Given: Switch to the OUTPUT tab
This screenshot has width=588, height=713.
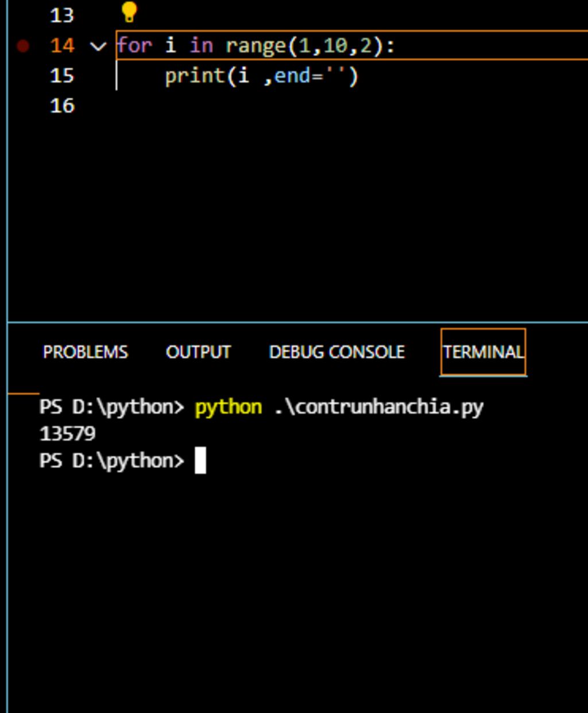Looking at the screenshot, I should (198, 352).
